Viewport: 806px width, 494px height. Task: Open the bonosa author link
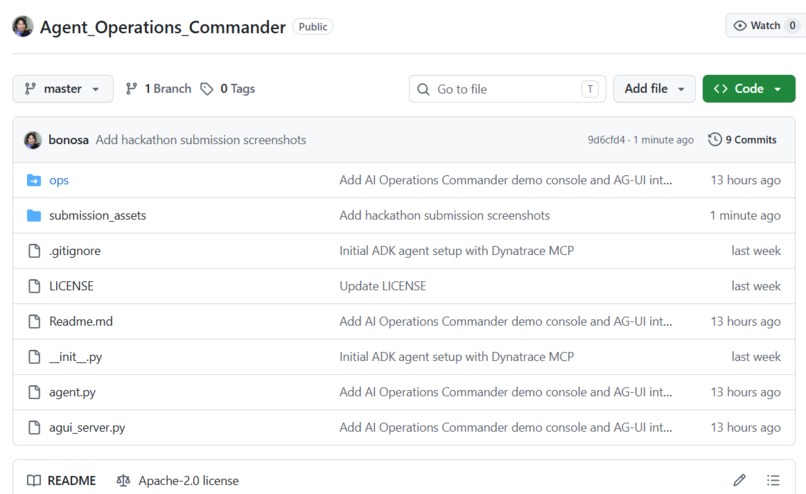[x=68, y=140]
